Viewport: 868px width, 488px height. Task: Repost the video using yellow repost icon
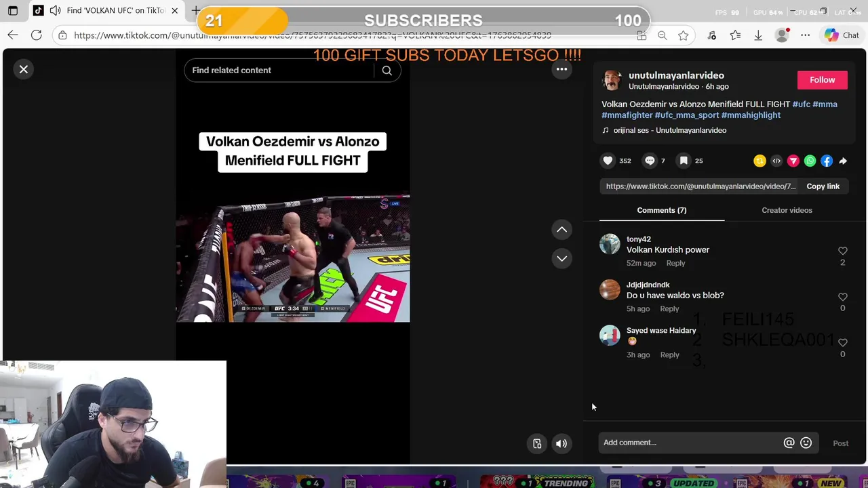[x=759, y=161]
